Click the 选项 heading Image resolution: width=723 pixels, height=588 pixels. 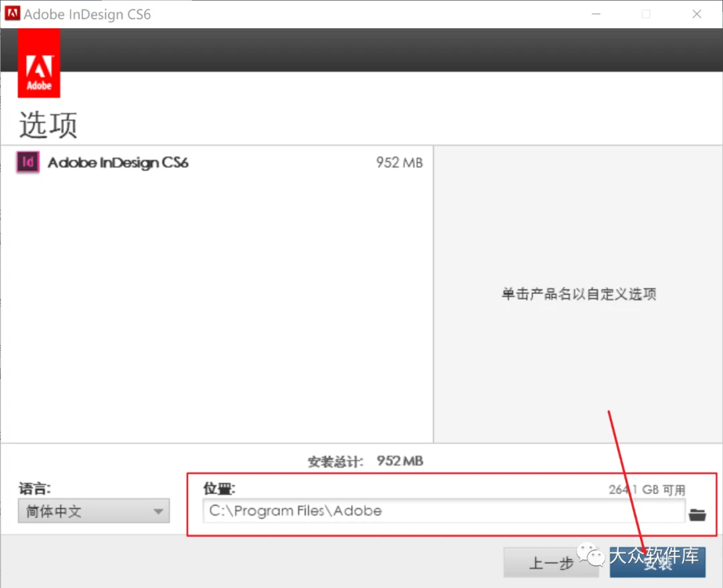pos(48,125)
